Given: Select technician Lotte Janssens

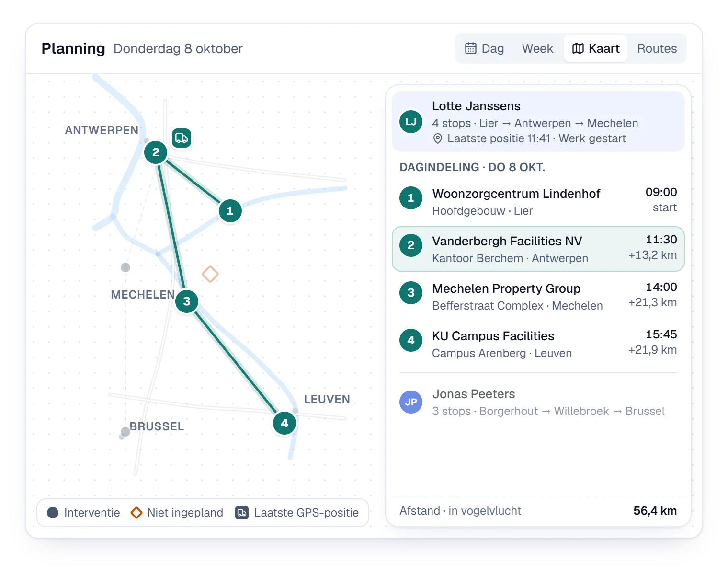Looking at the screenshot, I should (538, 122).
